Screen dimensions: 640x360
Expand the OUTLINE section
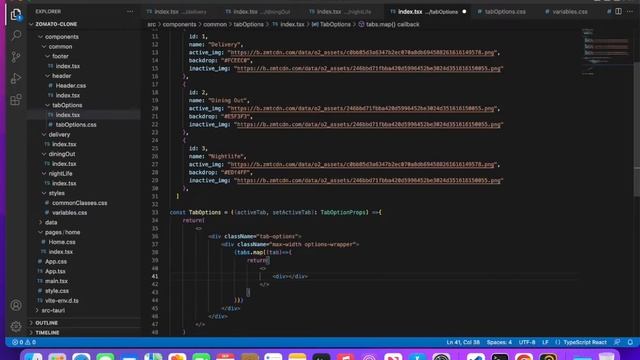[47, 323]
